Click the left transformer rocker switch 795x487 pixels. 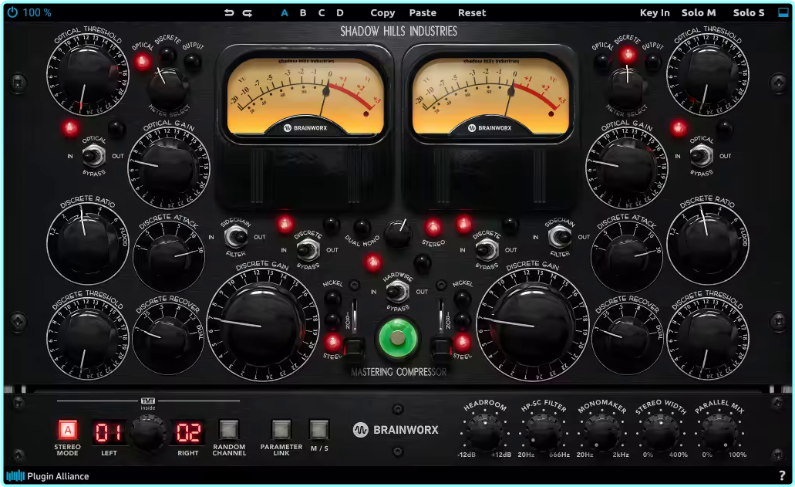353,347
